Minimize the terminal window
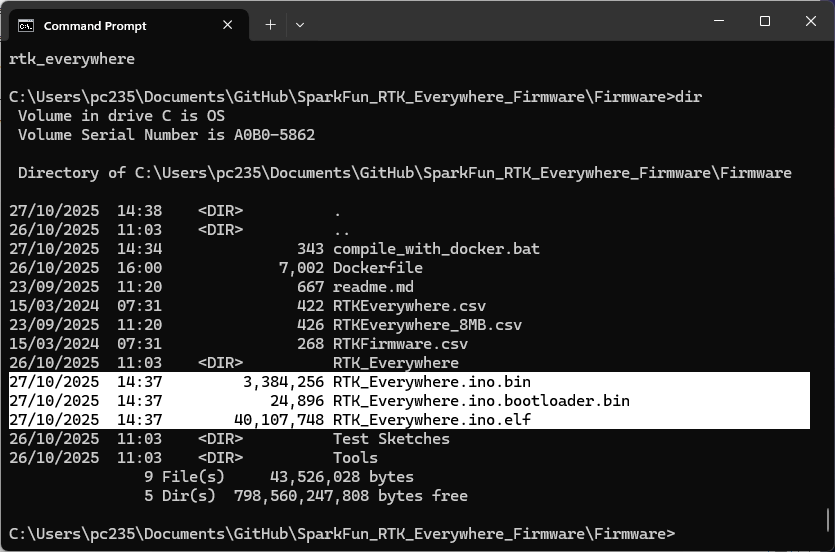The width and height of the screenshot is (835, 552). point(719,21)
